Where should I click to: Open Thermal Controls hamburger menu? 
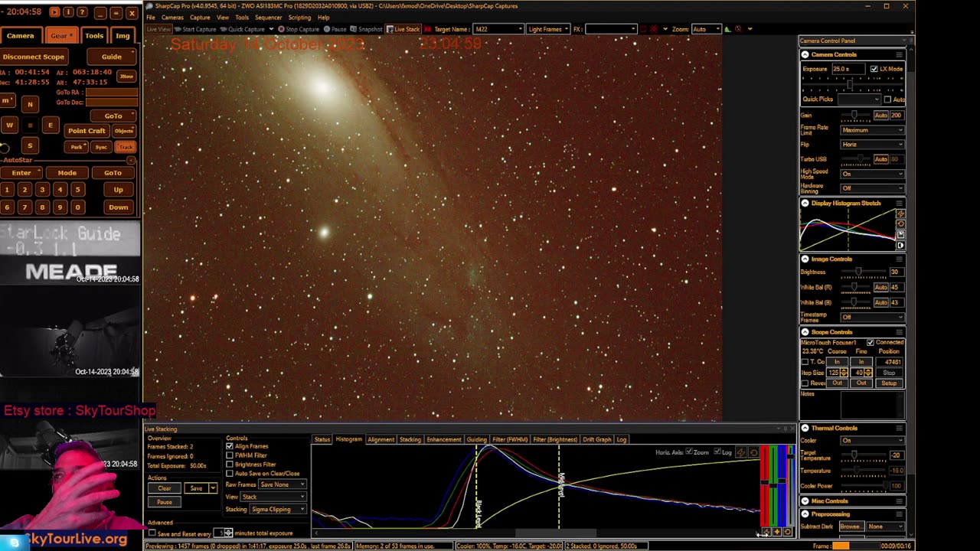pos(899,429)
